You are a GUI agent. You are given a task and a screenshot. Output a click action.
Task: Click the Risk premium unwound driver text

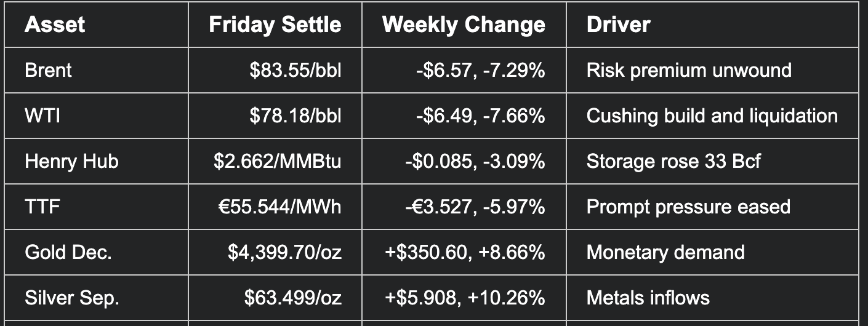click(x=689, y=70)
